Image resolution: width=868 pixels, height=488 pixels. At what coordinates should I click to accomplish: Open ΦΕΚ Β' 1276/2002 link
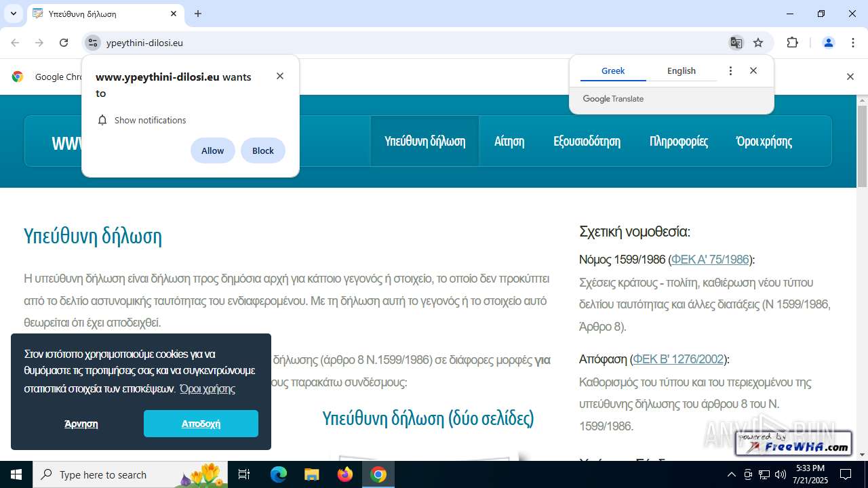(x=678, y=359)
